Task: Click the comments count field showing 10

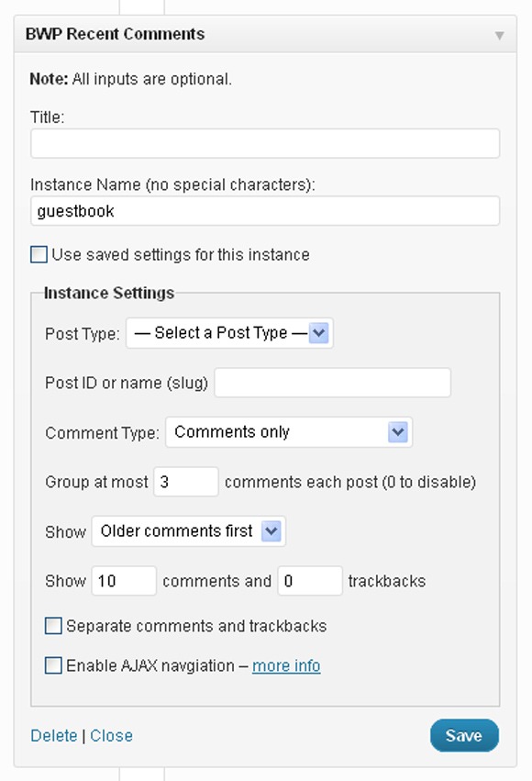Action: point(124,581)
